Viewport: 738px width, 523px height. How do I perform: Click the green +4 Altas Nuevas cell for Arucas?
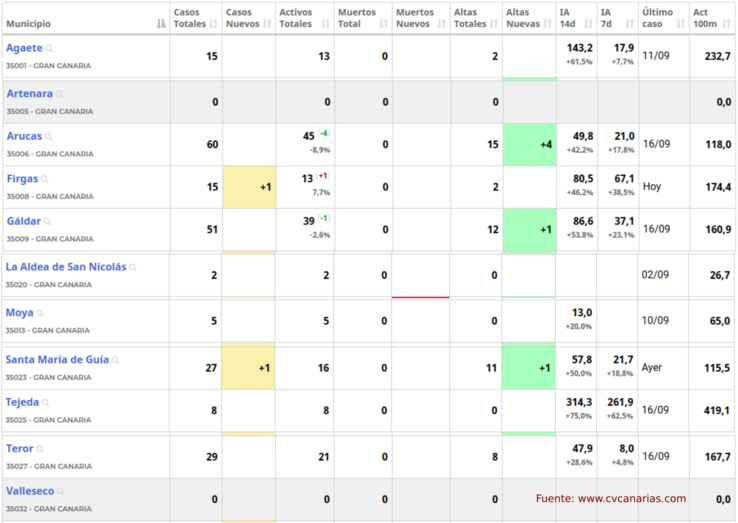(x=529, y=145)
